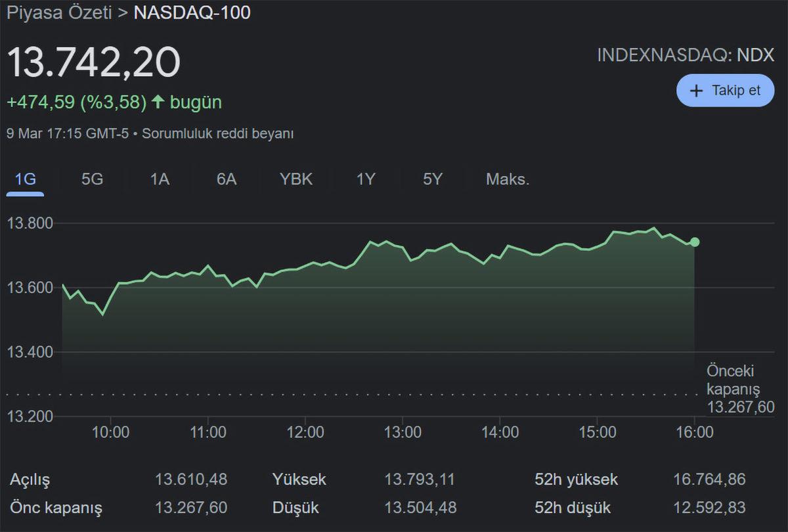Click the NASDAQ-100 breadcrumb title
This screenshot has width=788, height=532.
click(x=192, y=13)
